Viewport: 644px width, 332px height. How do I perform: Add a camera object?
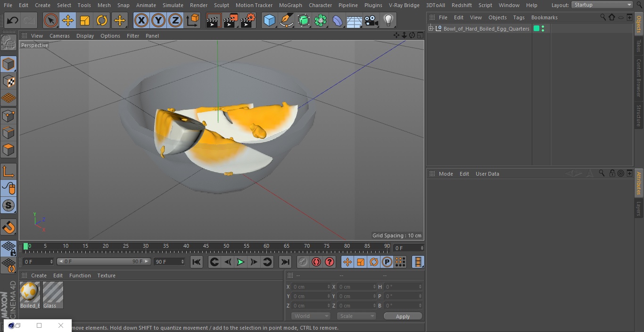372,20
